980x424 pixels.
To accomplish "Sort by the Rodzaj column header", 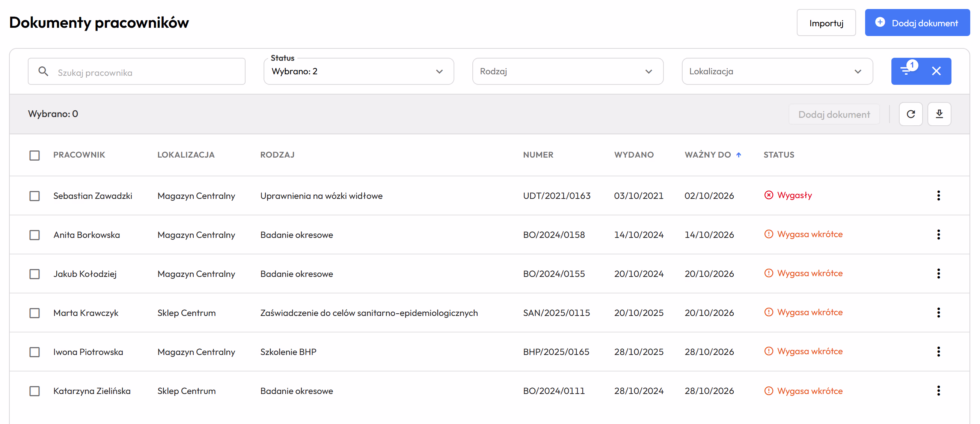I will pyautogui.click(x=277, y=155).
